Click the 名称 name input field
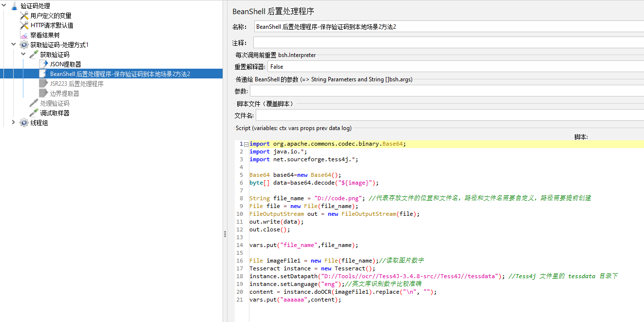 pos(448,27)
